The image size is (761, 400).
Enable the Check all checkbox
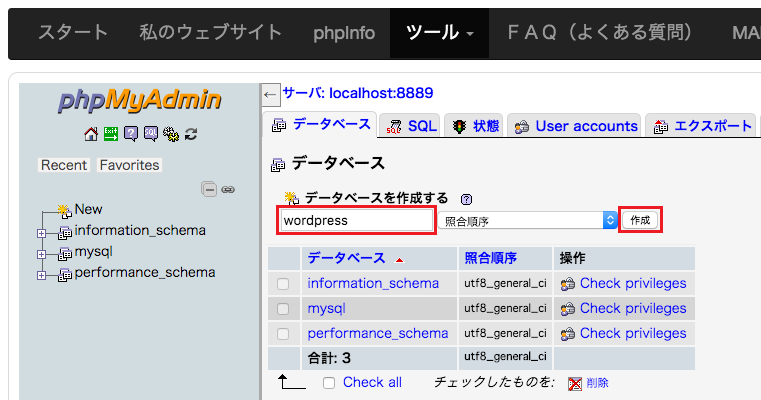(329, 383)
